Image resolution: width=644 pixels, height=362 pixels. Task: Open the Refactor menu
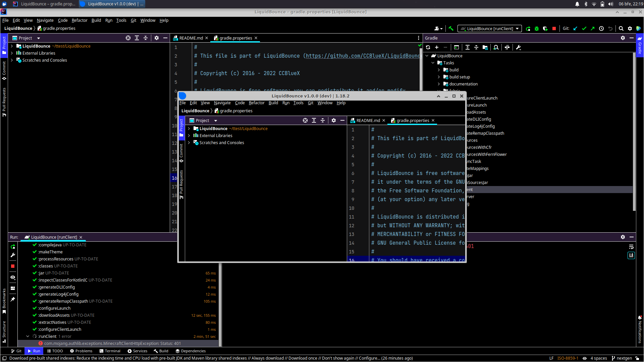pos(79,20)
